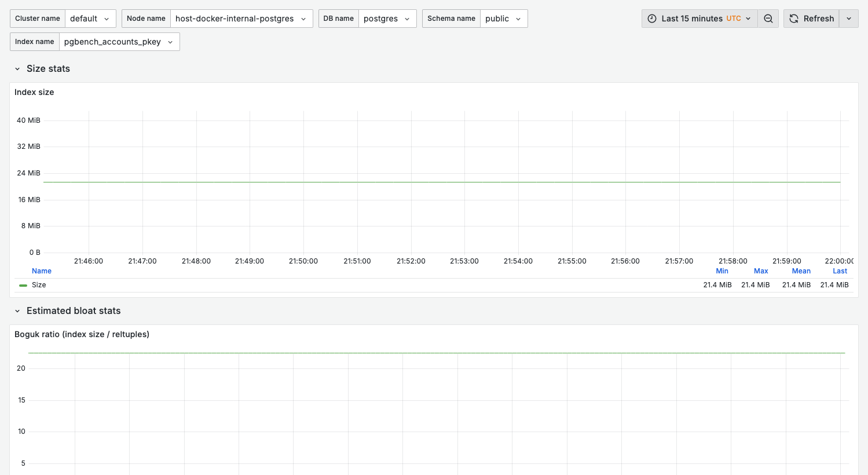Collapse the Estimated bloat stats section

coord(17,310)
